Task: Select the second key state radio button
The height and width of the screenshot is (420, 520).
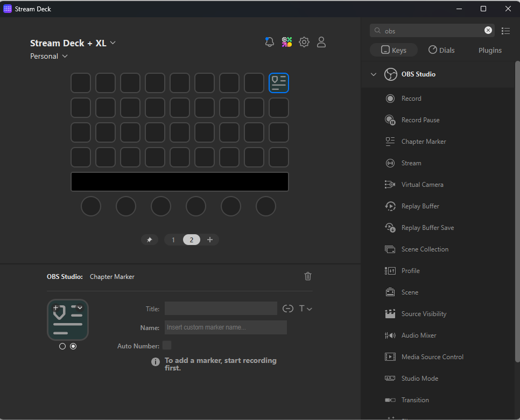Action: click(73, 346)
